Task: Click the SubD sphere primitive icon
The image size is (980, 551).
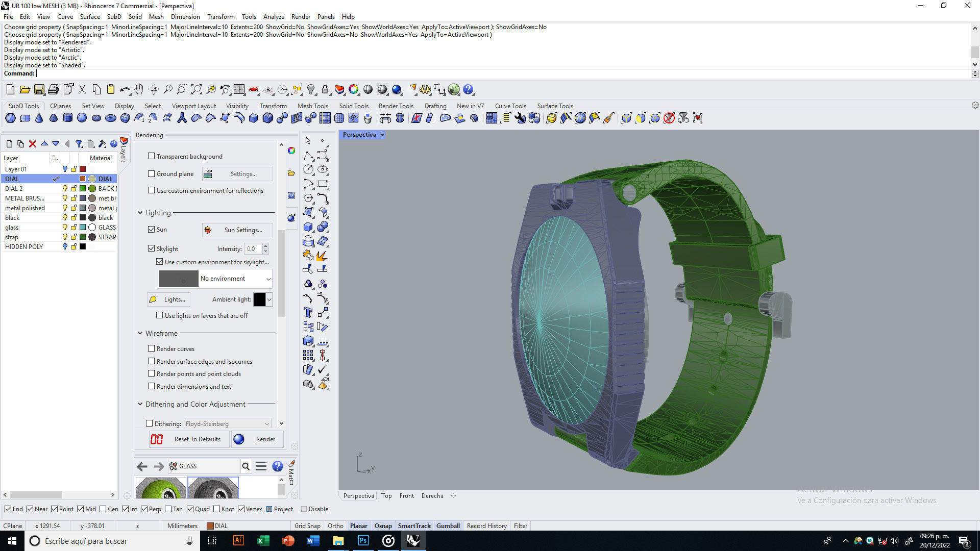Action: click(82, 118)
